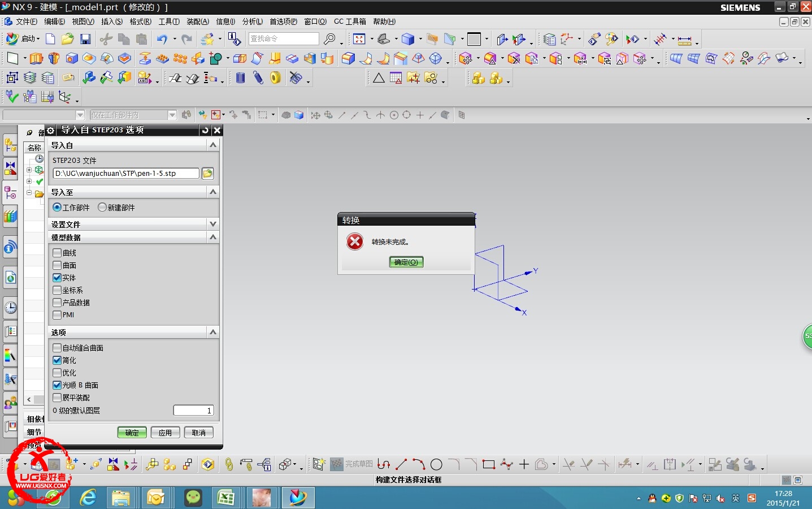
Task: Open the 启动 dropdown arrow
Action: pos(38,39)
